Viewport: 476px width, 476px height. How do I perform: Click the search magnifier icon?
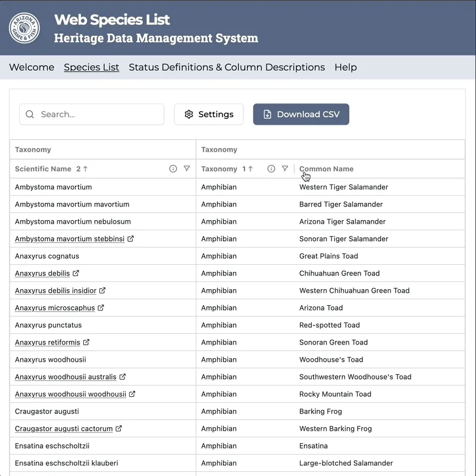pos(29,114)
